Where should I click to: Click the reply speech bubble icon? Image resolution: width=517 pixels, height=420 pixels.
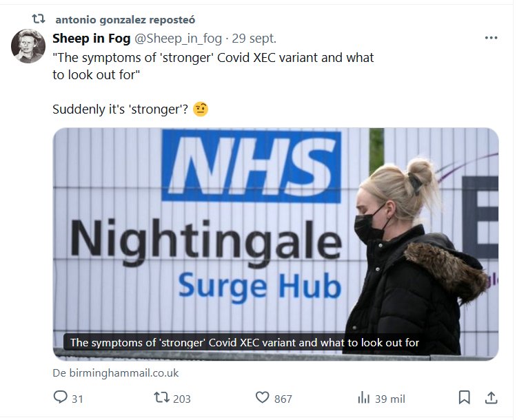(x=61, y=397)
